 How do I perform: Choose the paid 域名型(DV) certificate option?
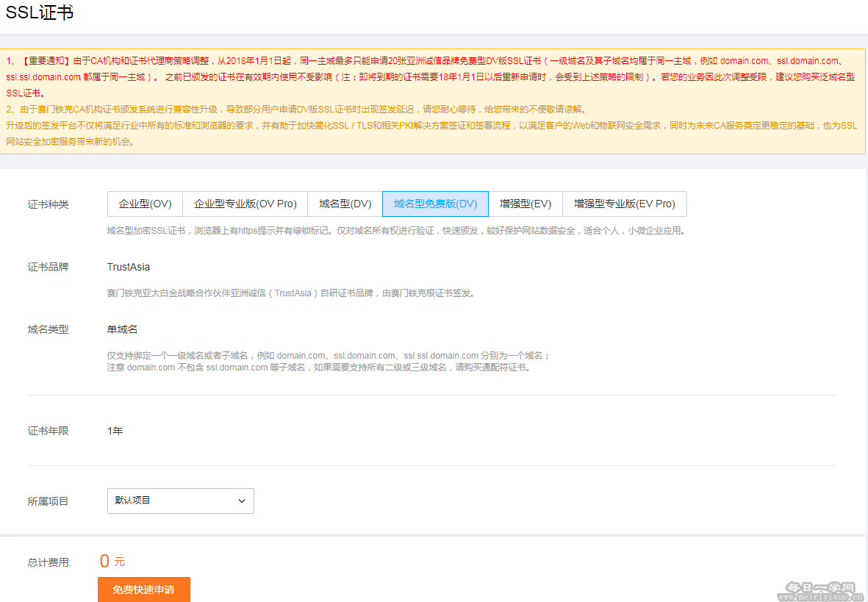[345, 204]
